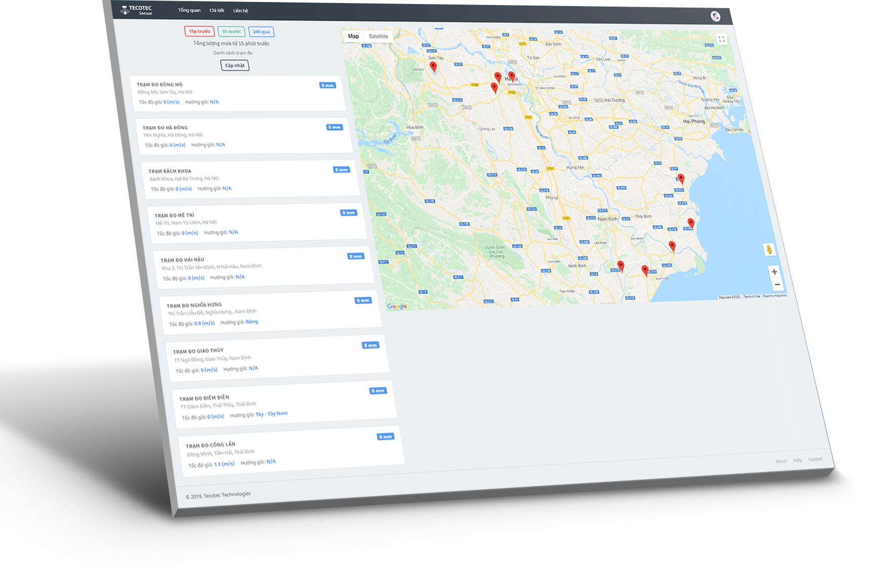This screenshot has height=588, width=874.
Task: Open the Tổng quan menu item
Action: click(x=189, y=10)
